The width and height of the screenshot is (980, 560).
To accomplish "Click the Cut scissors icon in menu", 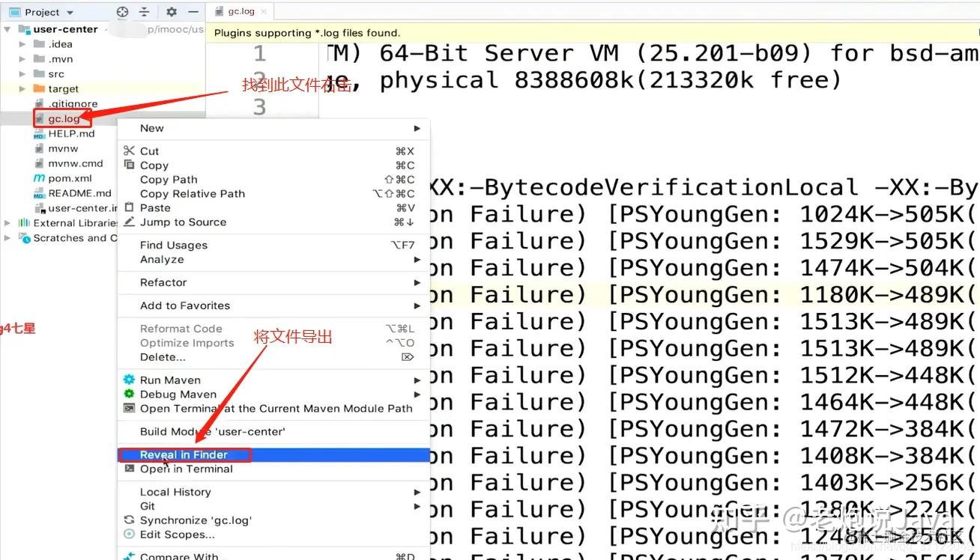I will (x=129, y=151).
